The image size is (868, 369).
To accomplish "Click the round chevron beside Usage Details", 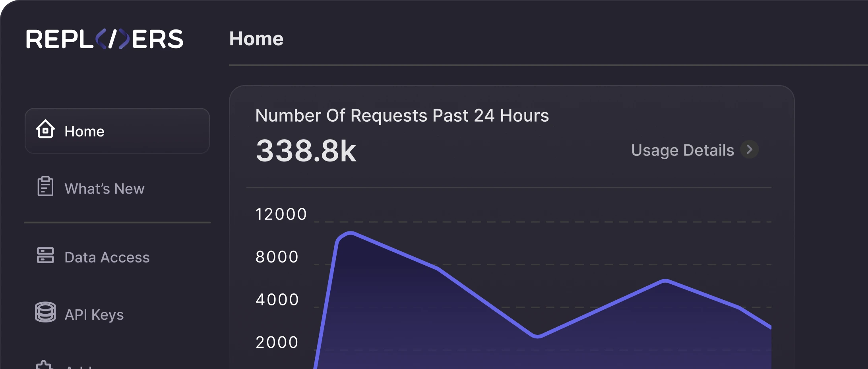I will pyautogui.click(x=750, y=150).
